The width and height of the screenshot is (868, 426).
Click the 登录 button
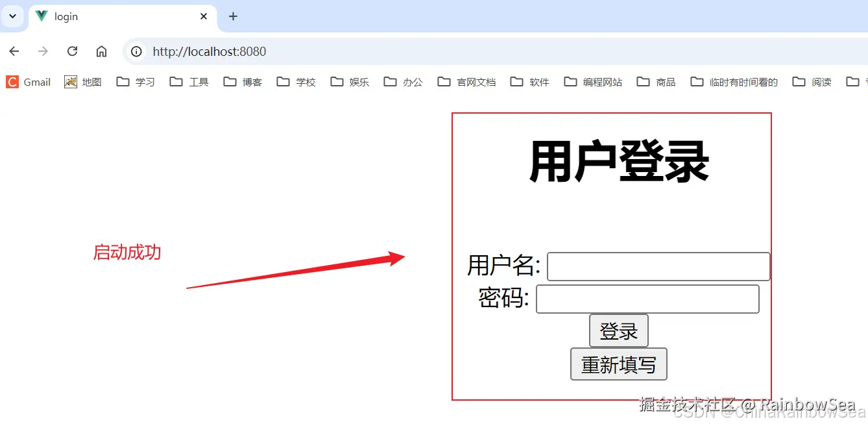[x=618, y=331]
